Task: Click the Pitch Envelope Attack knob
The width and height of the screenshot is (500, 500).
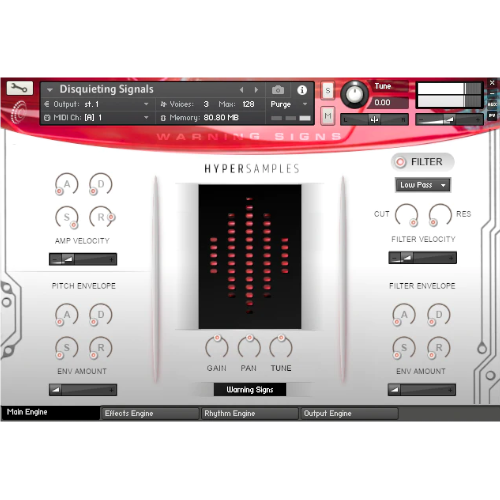Action: pos(67,314)
